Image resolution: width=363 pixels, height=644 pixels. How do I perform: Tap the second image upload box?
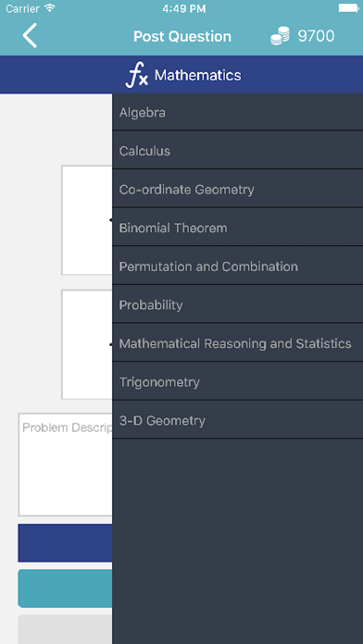(x=87, y=344)
